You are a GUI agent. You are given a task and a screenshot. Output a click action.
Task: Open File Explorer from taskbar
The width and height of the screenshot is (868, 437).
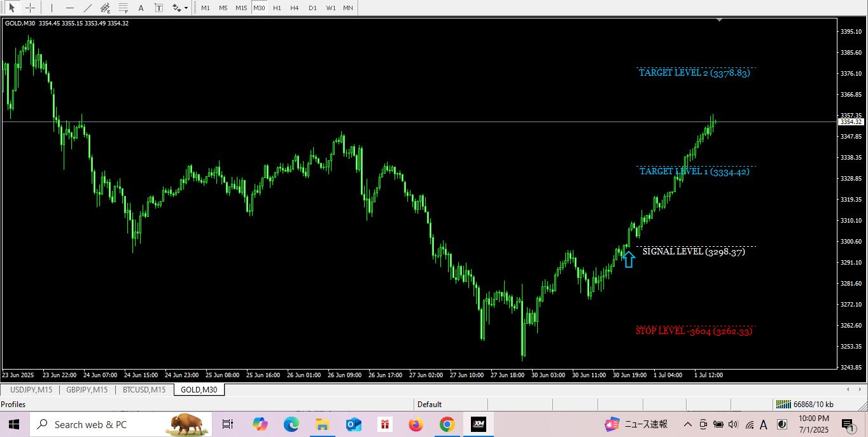[x=322, y=424]
